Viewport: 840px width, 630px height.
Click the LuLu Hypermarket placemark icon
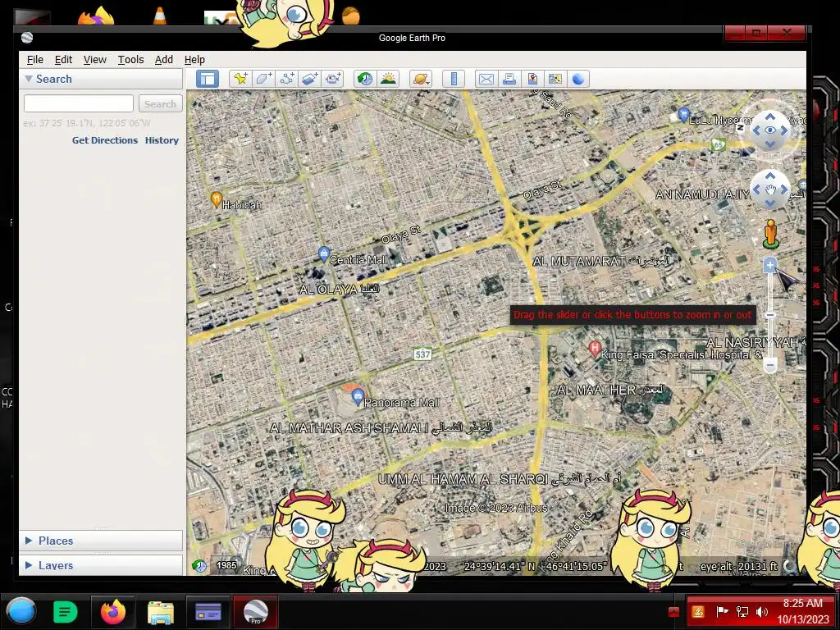tap(683, 115)
